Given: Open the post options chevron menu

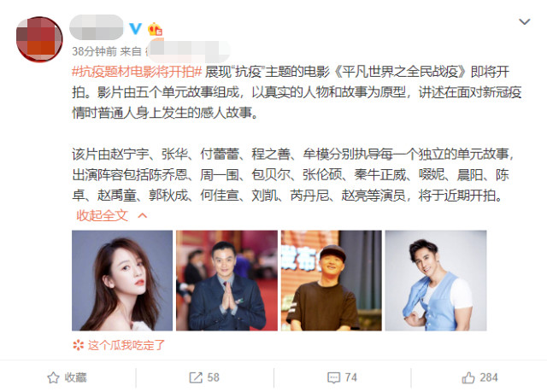Looking at the screenshot, I should click(x=524, y=22).
